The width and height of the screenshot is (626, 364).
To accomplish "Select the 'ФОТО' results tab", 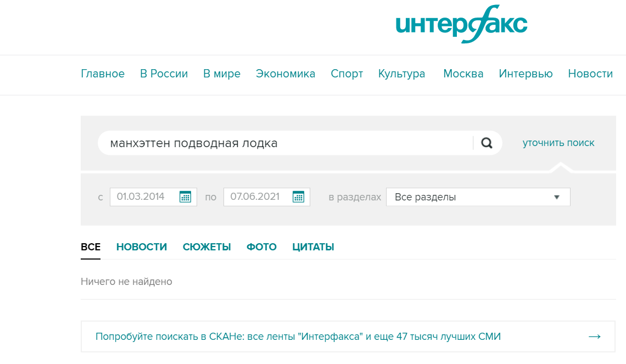I will coord(261,247).
